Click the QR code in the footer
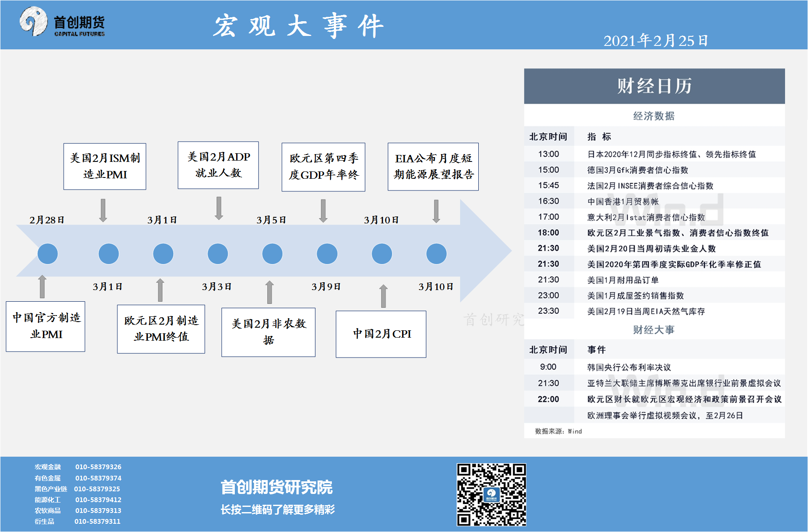 491,494
